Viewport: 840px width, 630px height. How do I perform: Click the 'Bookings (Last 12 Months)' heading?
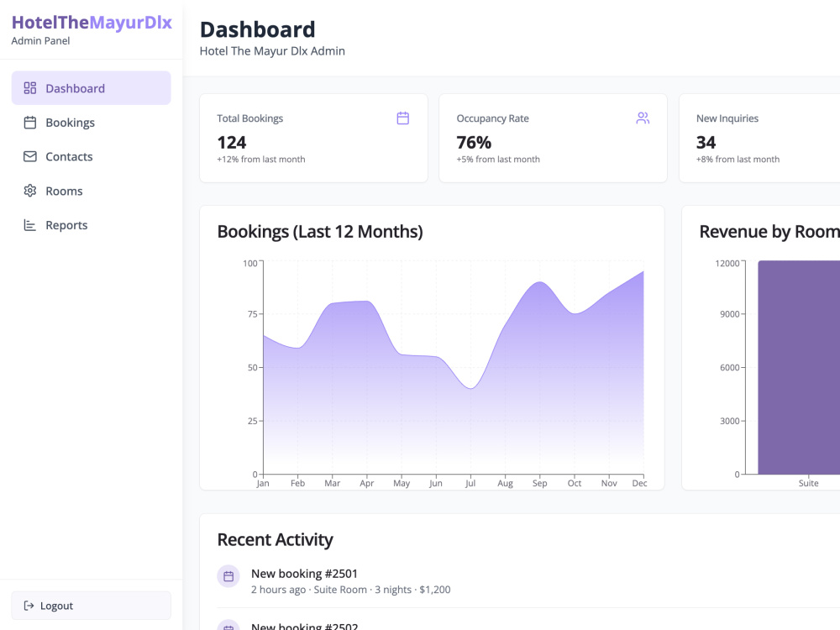point(320,232)
